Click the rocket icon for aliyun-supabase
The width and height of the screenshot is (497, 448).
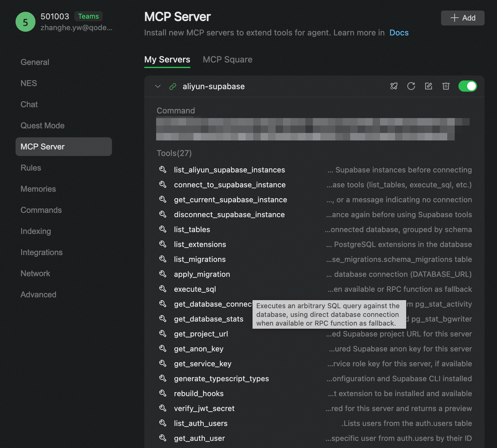(x=394, y=86)
